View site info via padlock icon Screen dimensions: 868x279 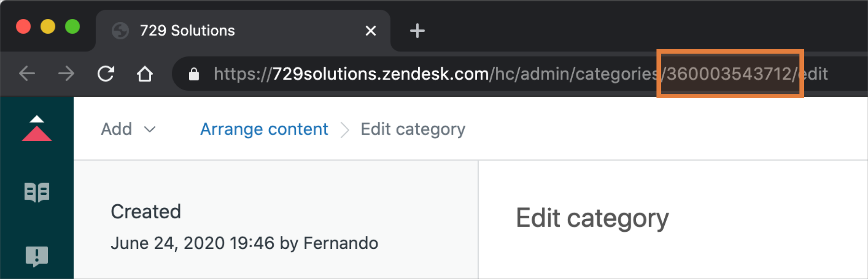click(194, 74)
